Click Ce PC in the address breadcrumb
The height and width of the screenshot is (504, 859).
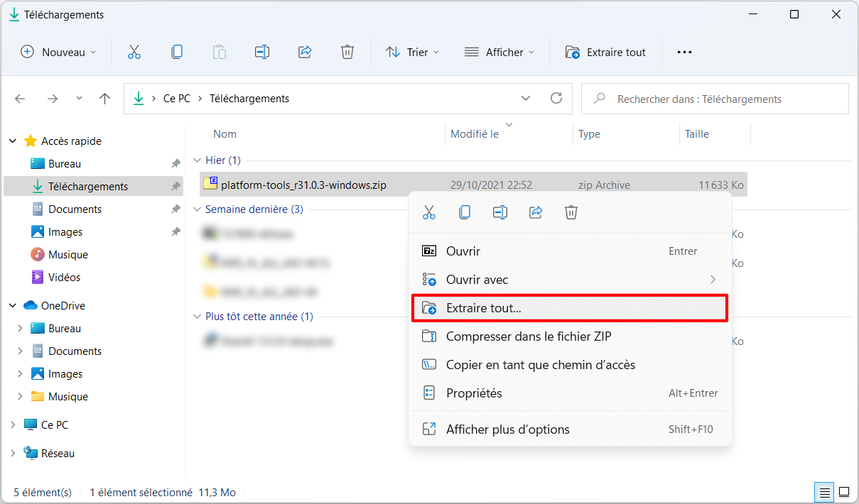point(177,99)
